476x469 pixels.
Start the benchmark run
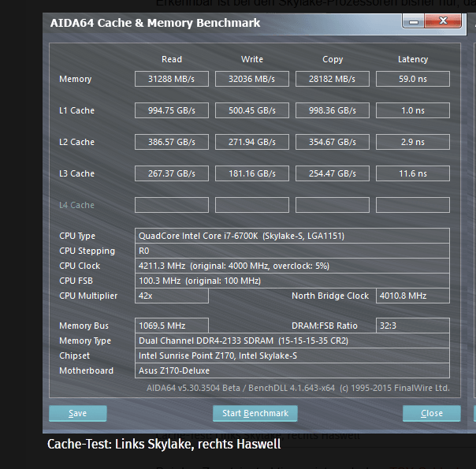(255, 413)
